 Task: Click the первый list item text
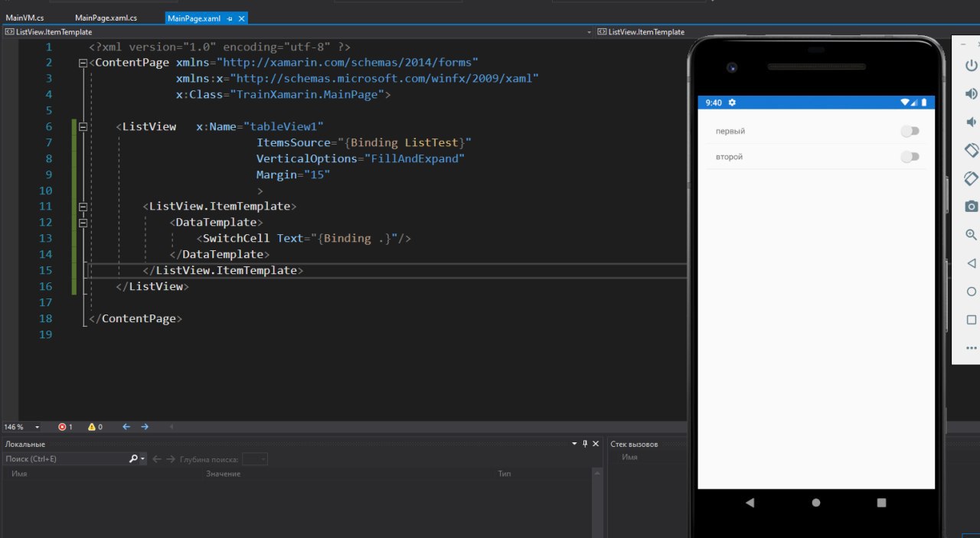[x=730, y=131]
